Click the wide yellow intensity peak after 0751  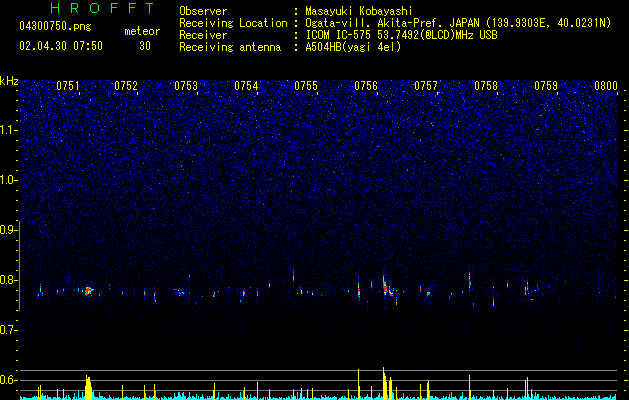[88, 387]
